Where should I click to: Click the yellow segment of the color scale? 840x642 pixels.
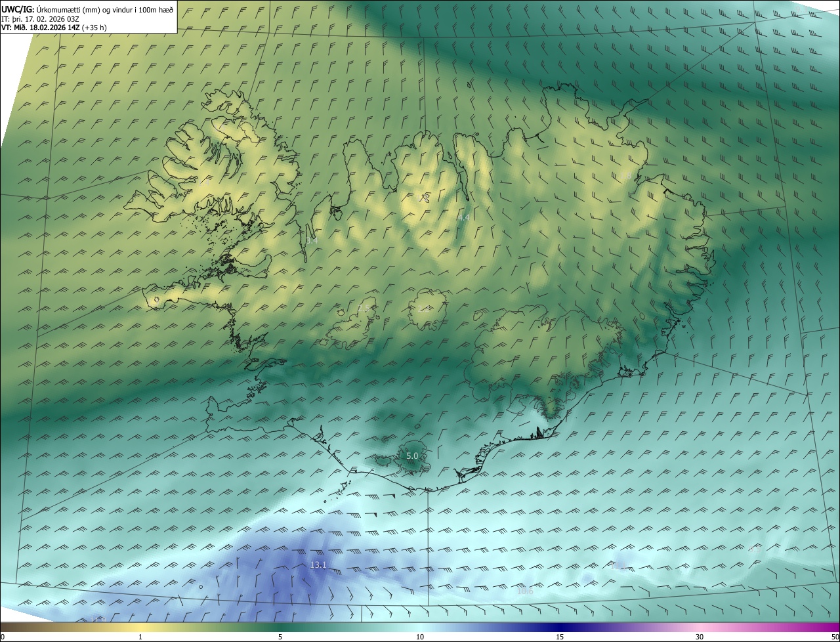click(140, 628)
